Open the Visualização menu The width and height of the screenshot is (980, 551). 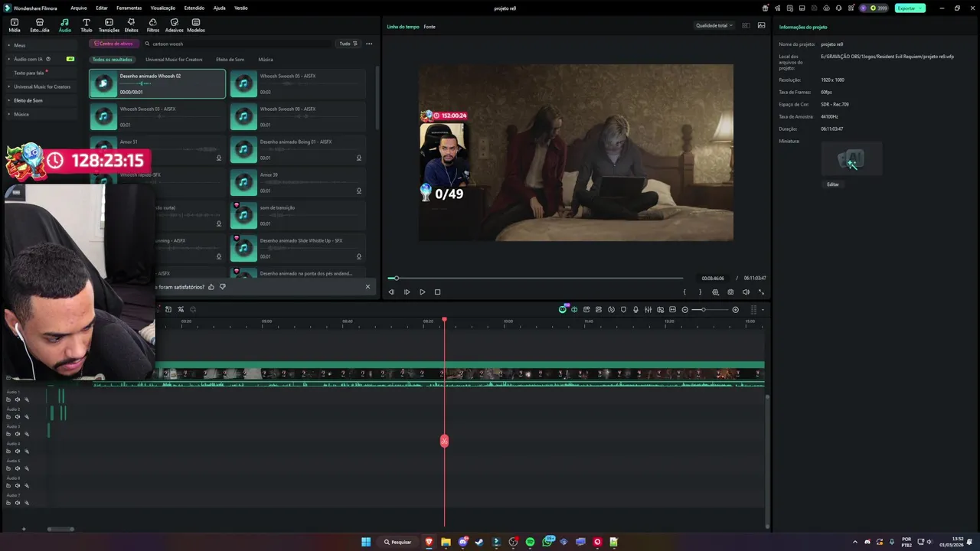[x=163, y=8]
